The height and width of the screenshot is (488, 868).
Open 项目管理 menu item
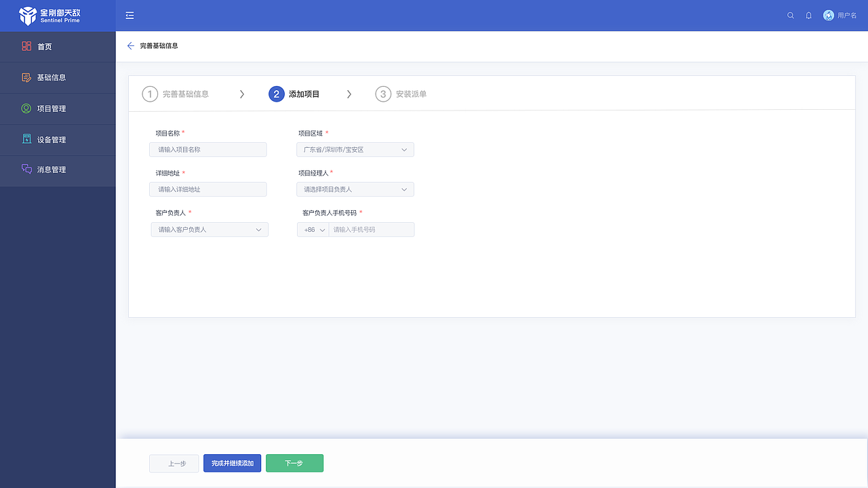(x=58, y=109)
